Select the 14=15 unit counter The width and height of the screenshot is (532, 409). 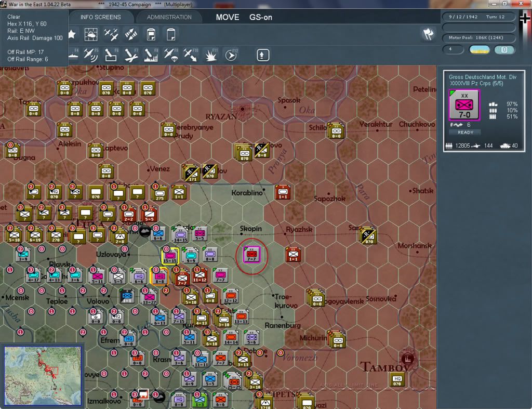[180, 234]
